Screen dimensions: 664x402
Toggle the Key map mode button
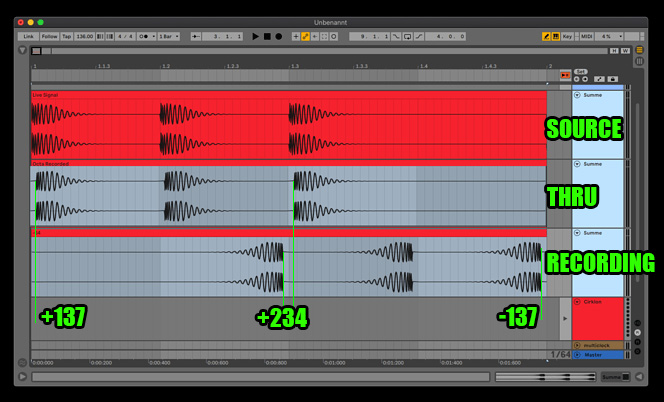568,36
